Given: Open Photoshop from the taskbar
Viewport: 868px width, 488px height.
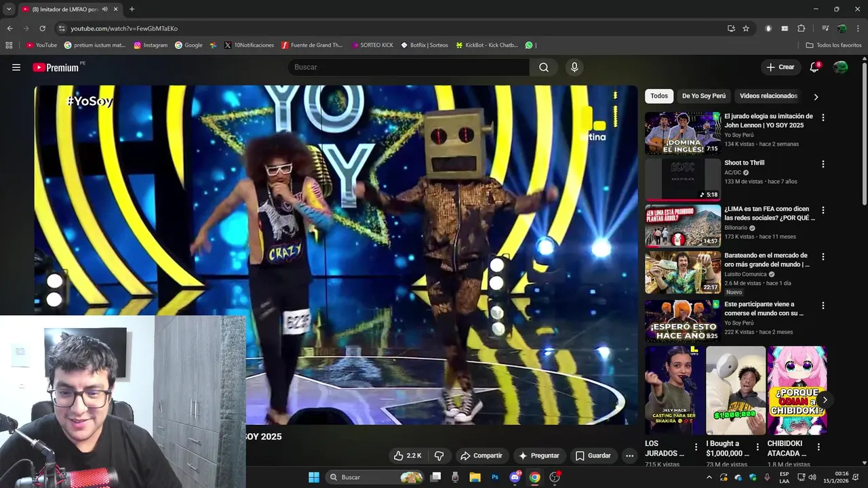Looking at the screenshot, I should click(x=495, y=477).
